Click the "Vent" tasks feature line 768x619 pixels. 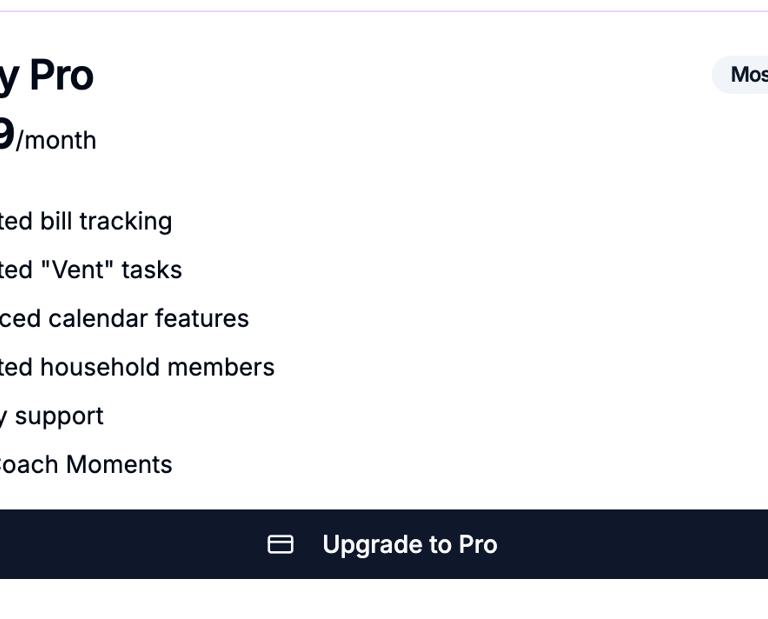click(x=90, y=270)
